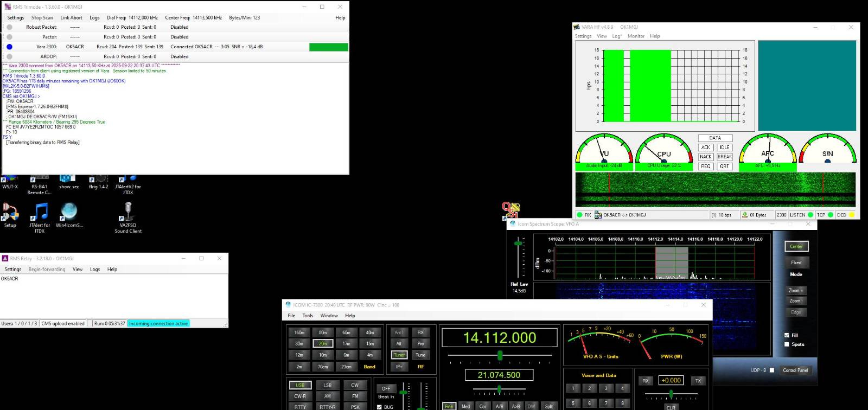Select the 40m band button
Screen dimensions: 868x410
pyautogui.click(x=370, y=332)
